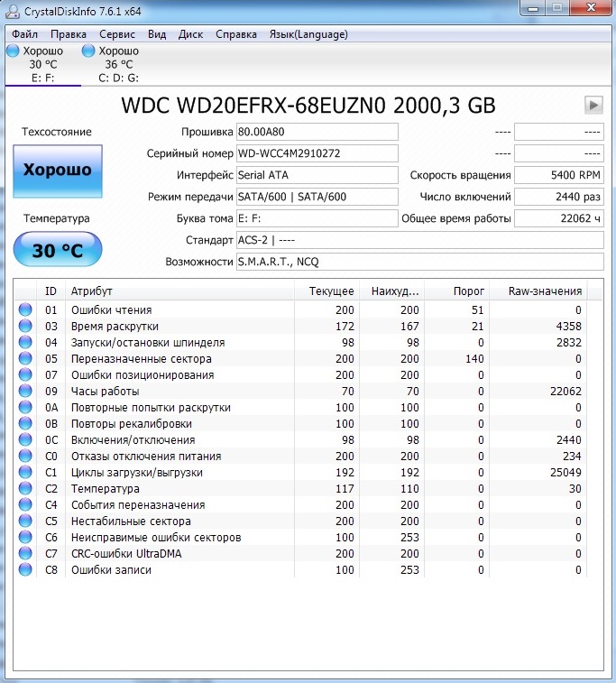Click status dot for Повторные попытки раскрутки
Image resolution: width=616 pixels, height=683 pixels.
25,407
